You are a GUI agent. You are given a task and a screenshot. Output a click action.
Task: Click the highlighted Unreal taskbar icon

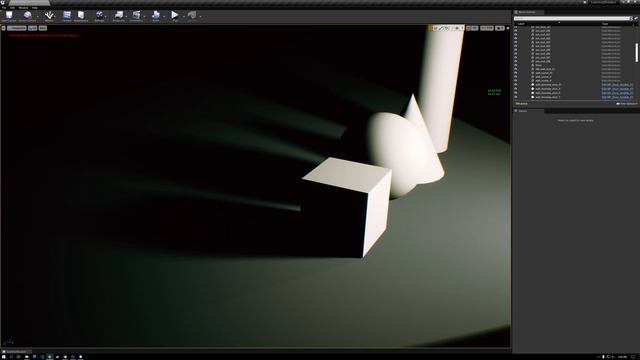[49, 357]
